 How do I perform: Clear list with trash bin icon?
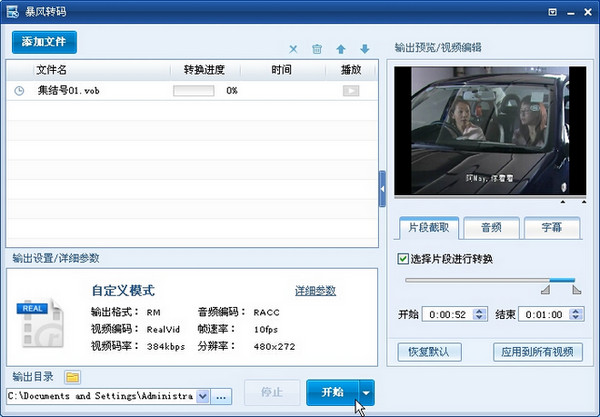[317, 49]
